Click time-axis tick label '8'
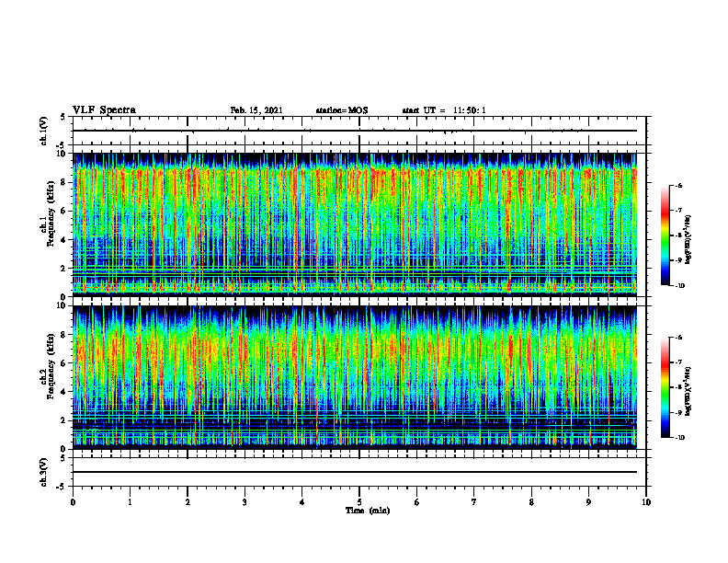This screenshot has width=728, height=563. click(x=531, y=502)
